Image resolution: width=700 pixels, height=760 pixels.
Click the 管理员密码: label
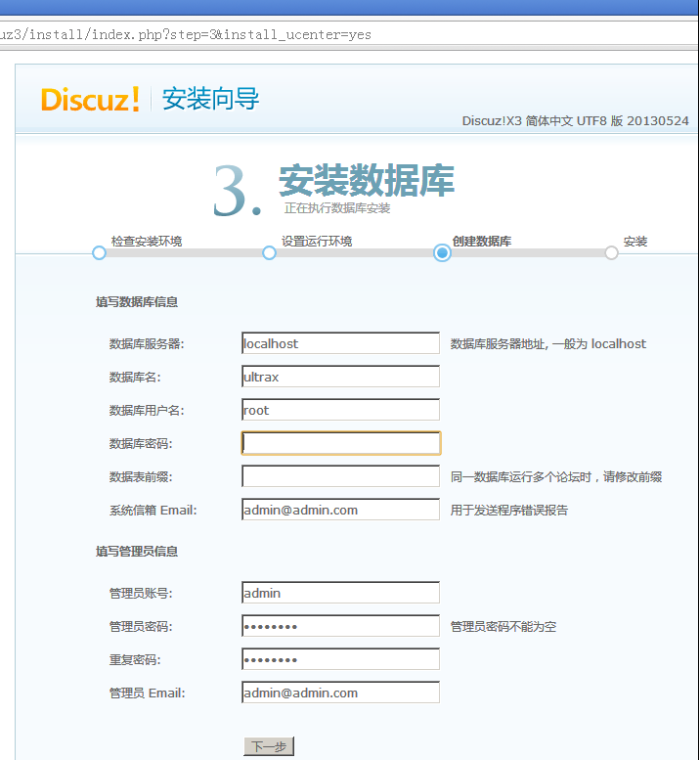(141, 627)
